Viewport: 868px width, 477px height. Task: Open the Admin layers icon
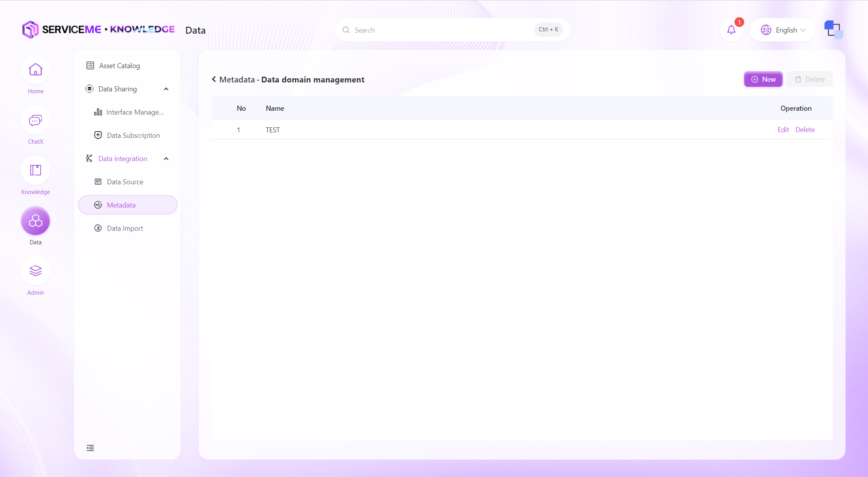[x=35, y=271]
